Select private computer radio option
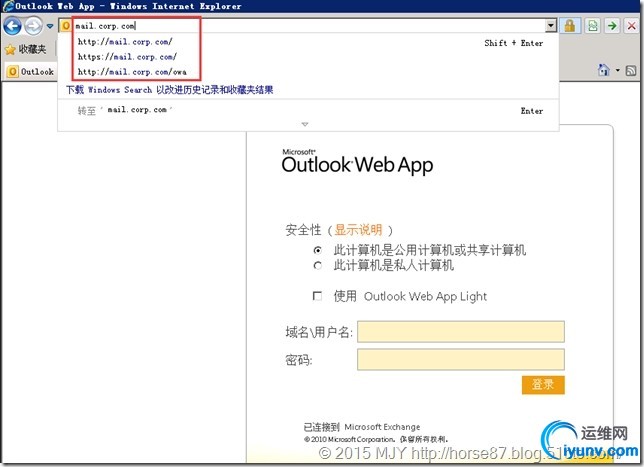The width and height of the screenshot is (644, 467). [317, 265]
